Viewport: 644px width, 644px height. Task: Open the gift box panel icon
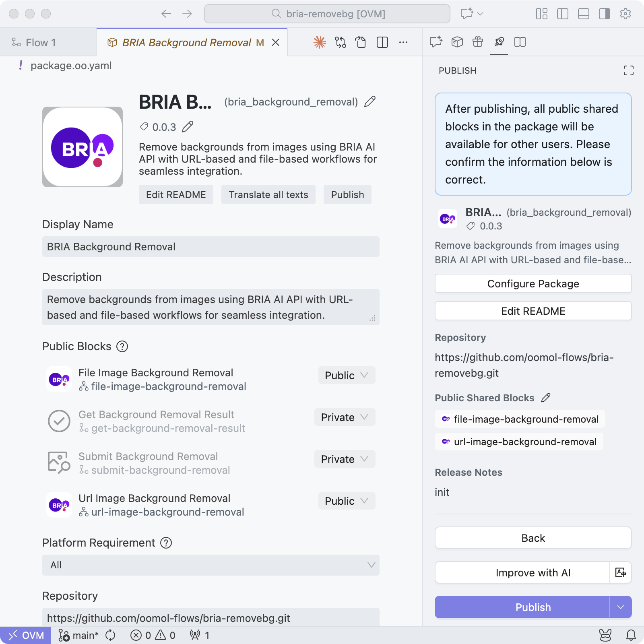478,42
